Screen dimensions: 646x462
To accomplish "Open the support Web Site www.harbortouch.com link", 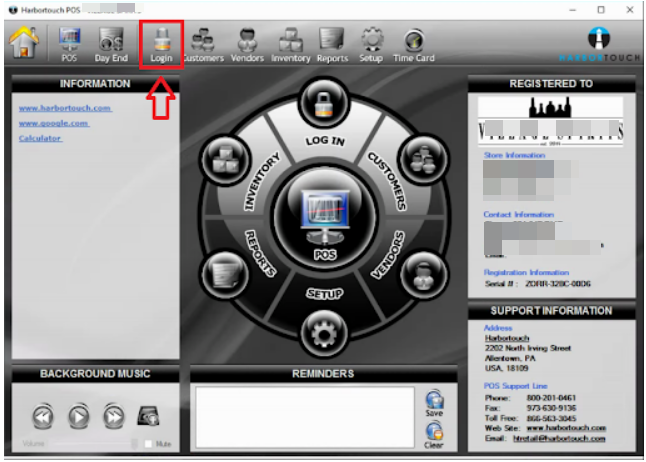I will (x=566, y=428).
